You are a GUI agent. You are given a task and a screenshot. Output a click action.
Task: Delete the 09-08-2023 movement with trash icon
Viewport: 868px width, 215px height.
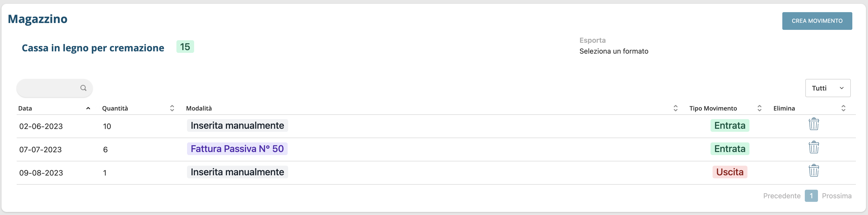pyautogui.click(x=813, y=170)
